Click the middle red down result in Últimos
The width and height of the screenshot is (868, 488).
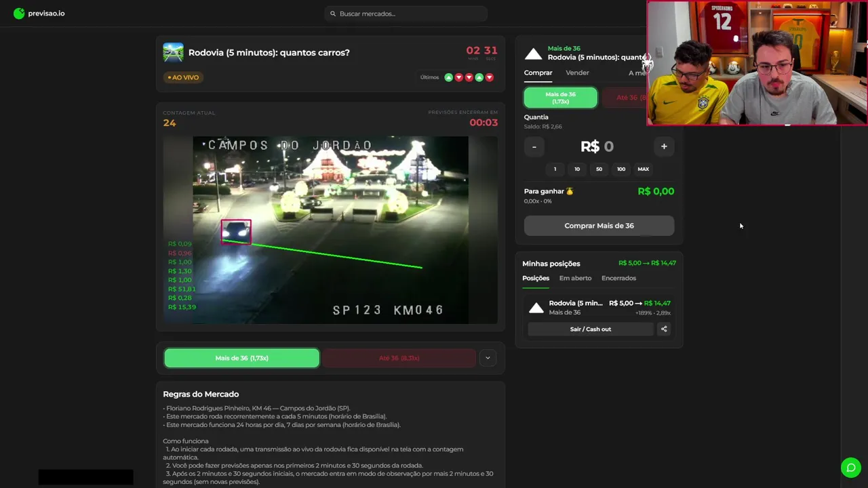point(469,77)
